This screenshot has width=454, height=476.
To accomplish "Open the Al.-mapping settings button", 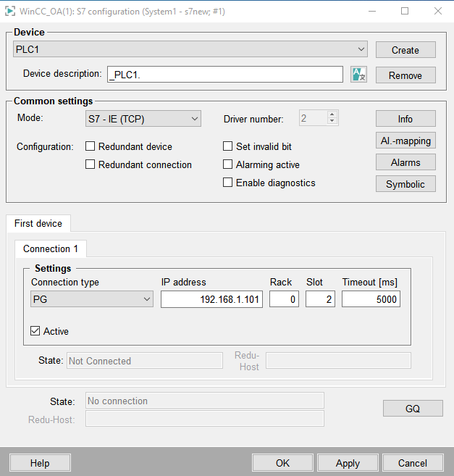I will (405, 141).
